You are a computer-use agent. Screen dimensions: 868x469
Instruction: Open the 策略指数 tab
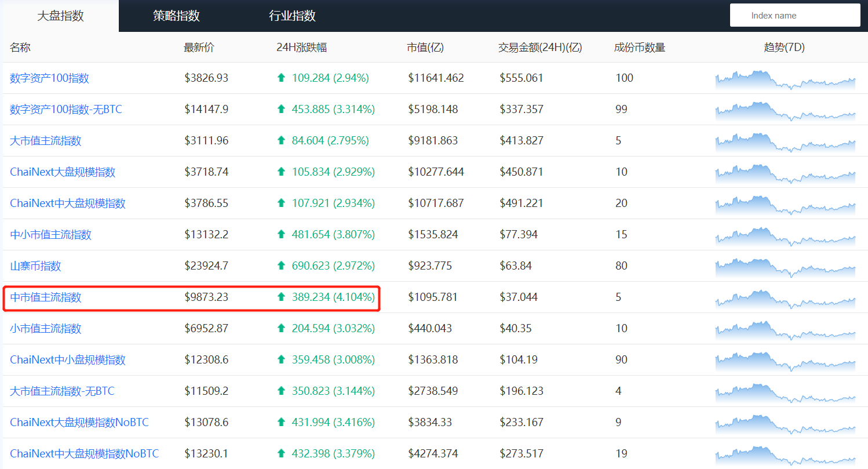pyautogui.click(x=176, y=16)
